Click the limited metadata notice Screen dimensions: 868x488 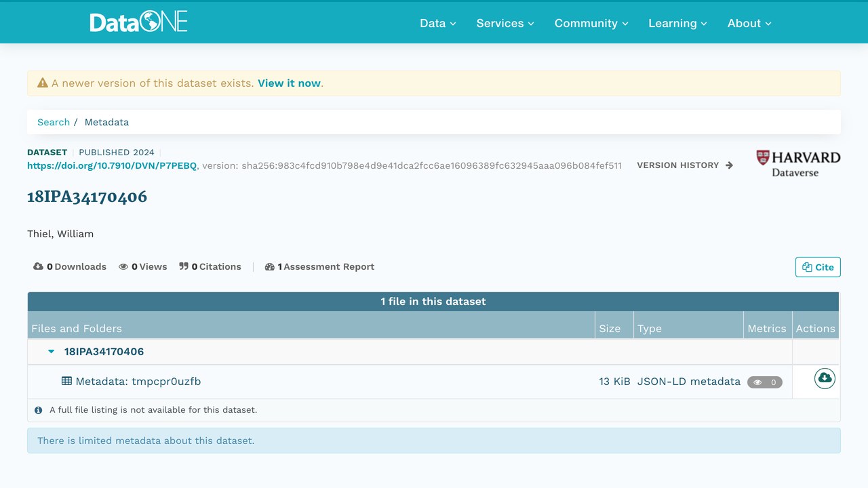click(x=434, y=441)
